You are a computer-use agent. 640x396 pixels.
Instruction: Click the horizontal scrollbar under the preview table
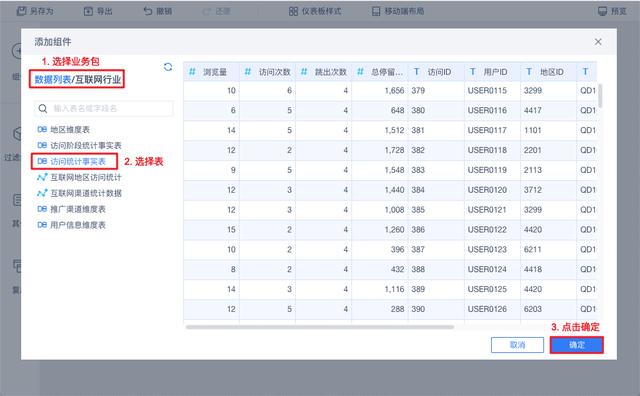pyautogui.click(x=320, y=327)
